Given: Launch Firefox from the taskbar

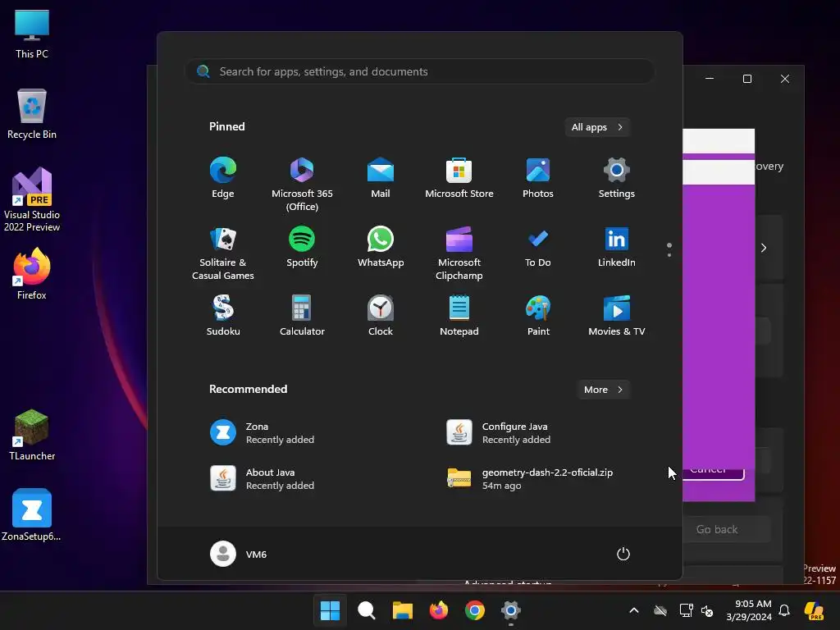Looking at the screenshot, I should tap(439, 610).
